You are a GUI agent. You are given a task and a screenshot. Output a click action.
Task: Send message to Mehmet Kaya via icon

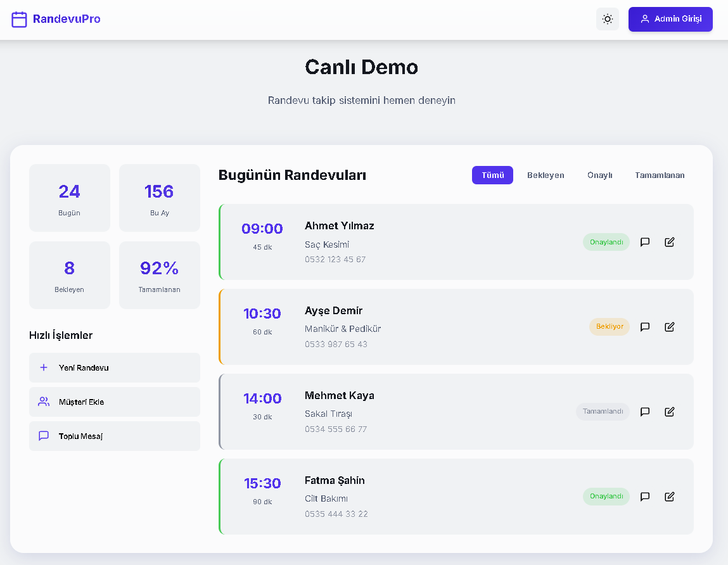click(645, 412)
